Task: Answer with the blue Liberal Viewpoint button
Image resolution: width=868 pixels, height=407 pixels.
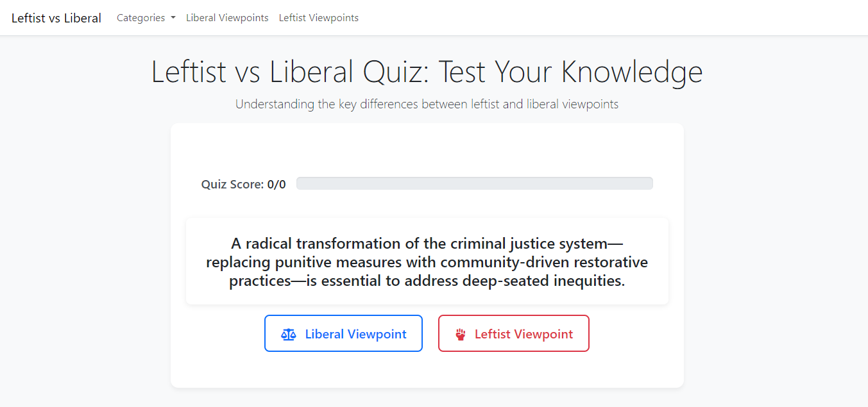Action: point(343,333)
